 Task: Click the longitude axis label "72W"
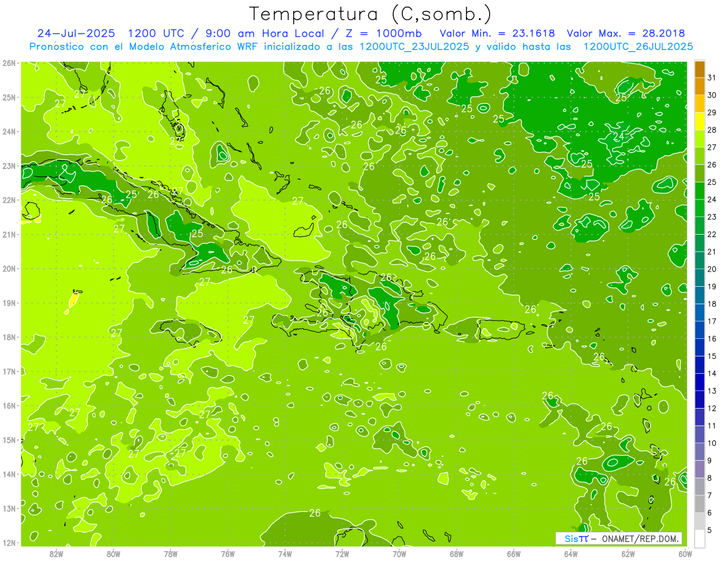tap(342, 554)
